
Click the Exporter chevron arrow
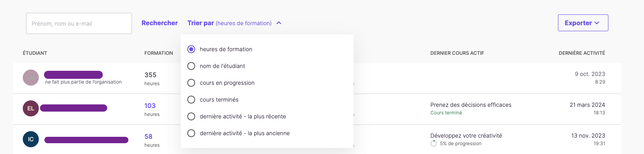pyautogui.click(x=597, y=23)
